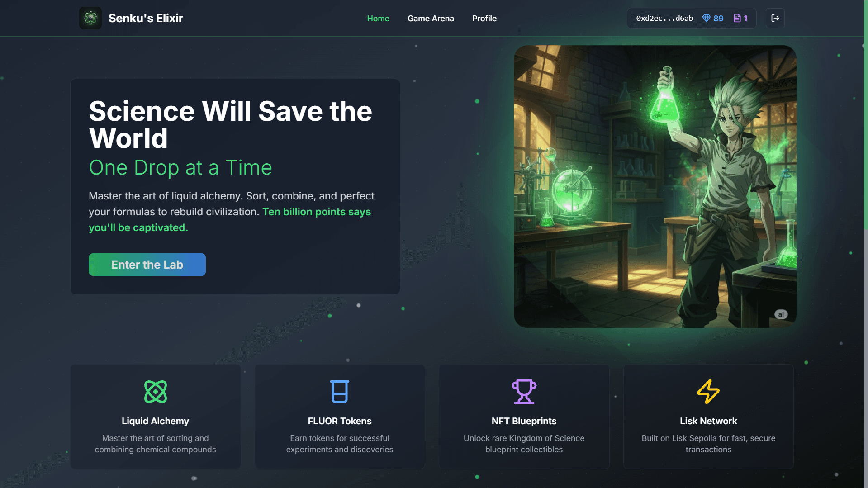
Task: Select the FLUOR Tokens card heading
Action: coord(340,421)
